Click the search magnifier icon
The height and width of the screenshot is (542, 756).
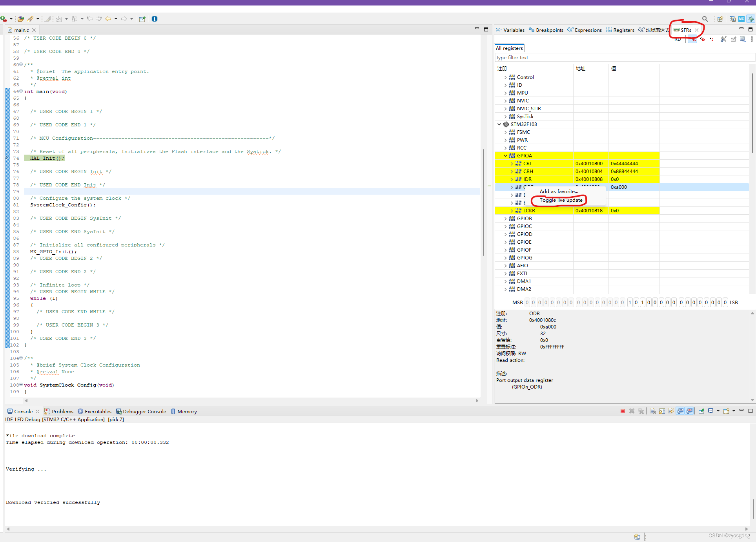click(x=705, y=19)
